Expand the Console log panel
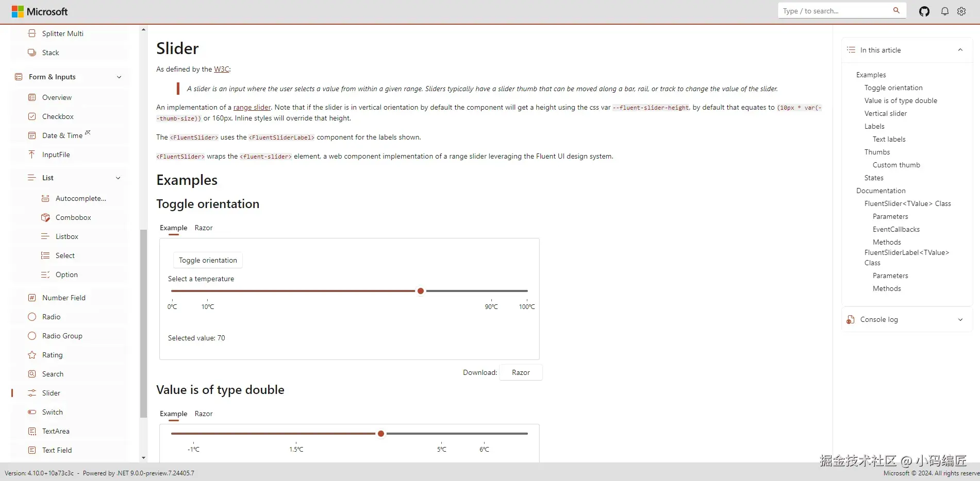 tap(960, 320)
